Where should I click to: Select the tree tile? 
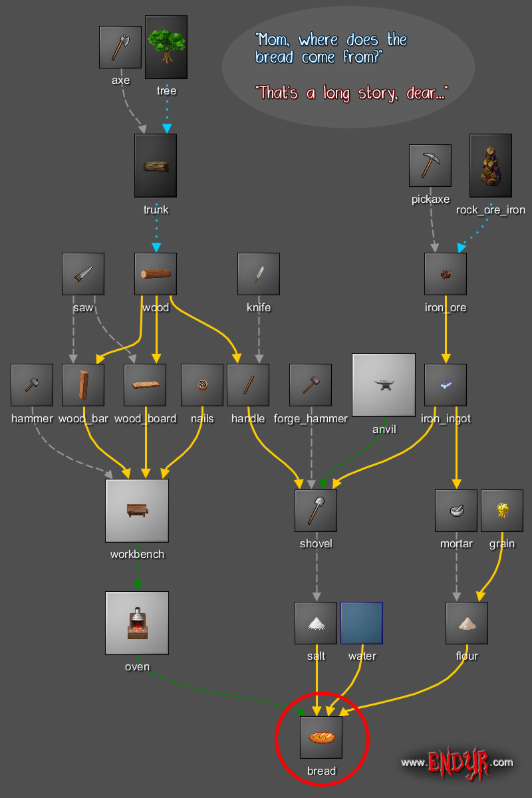point(166,47)
